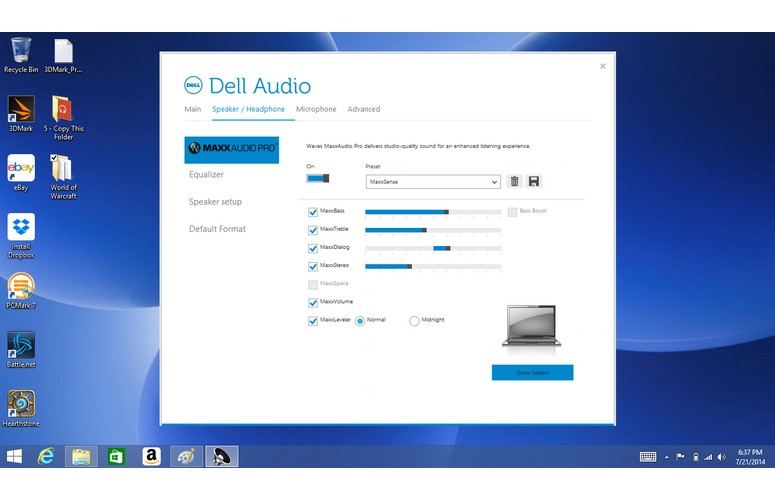Open the Windows Start button
Screen dimensions: 775x500
[14, 456]
